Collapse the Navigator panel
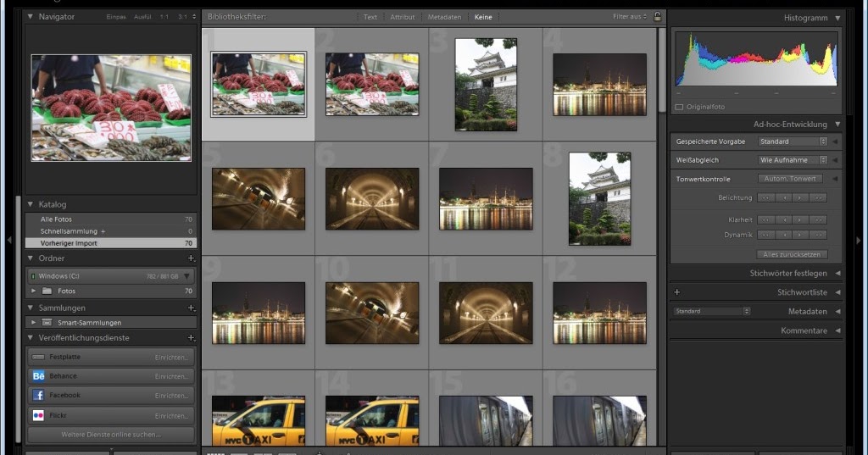This screenshot has height=455, width=868. [x=31, y=17]
